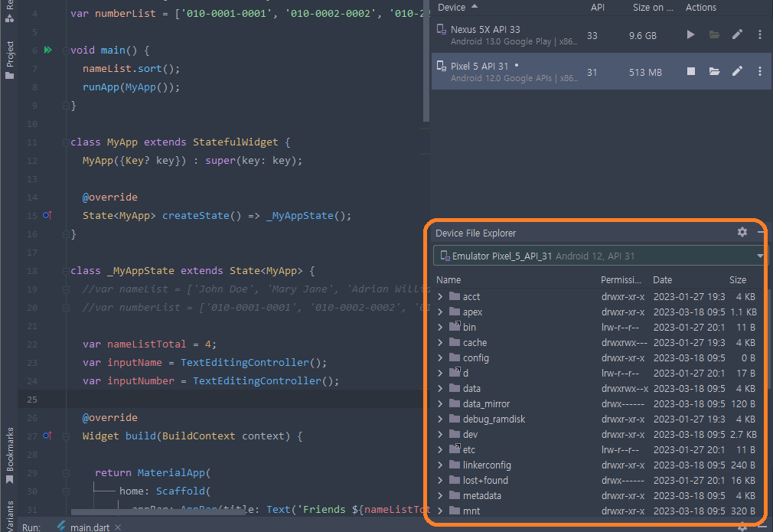Screen dimensions: 773x532
Task: Open Pixel 5 files folder icon
Action: 714,71
